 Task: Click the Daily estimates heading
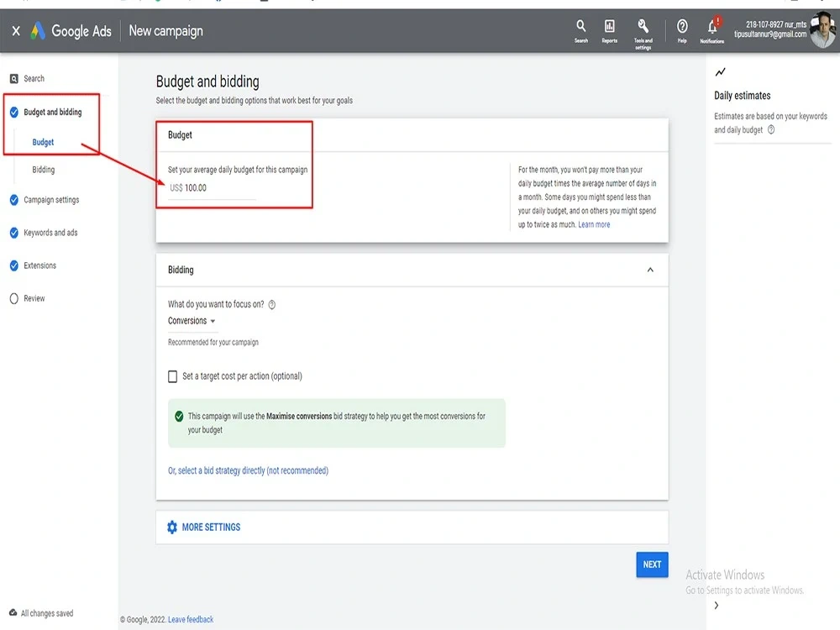tap(742, 96)
